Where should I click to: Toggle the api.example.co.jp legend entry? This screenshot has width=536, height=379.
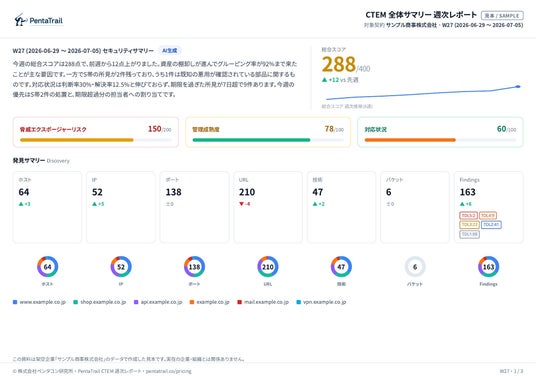[x=158, y=302]
